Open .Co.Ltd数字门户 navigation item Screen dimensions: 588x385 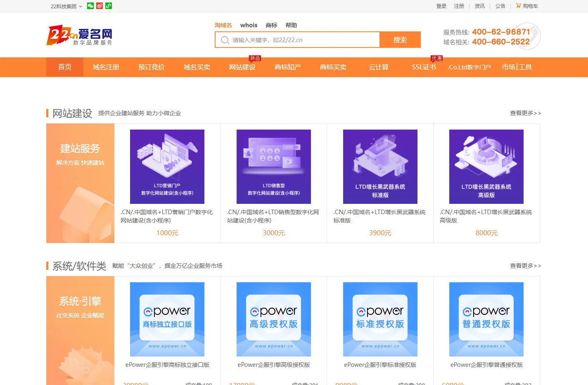469,67
